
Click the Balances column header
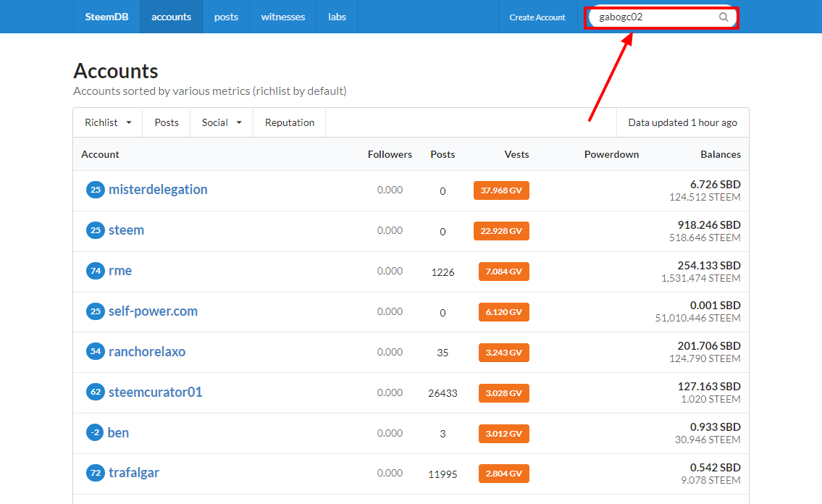click(721, 154)
